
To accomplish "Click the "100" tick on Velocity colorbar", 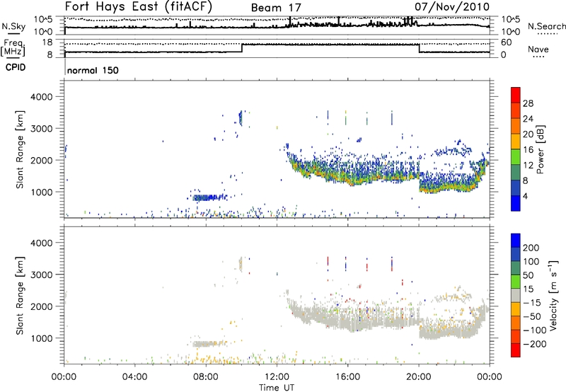I will coord(531,261).
